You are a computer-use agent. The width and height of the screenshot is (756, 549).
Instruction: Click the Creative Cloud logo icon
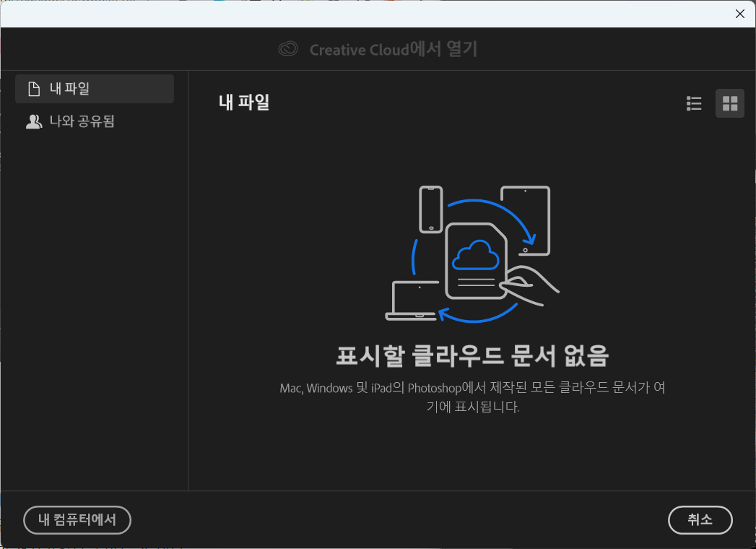pyautogui.click(x=288, y=48)
